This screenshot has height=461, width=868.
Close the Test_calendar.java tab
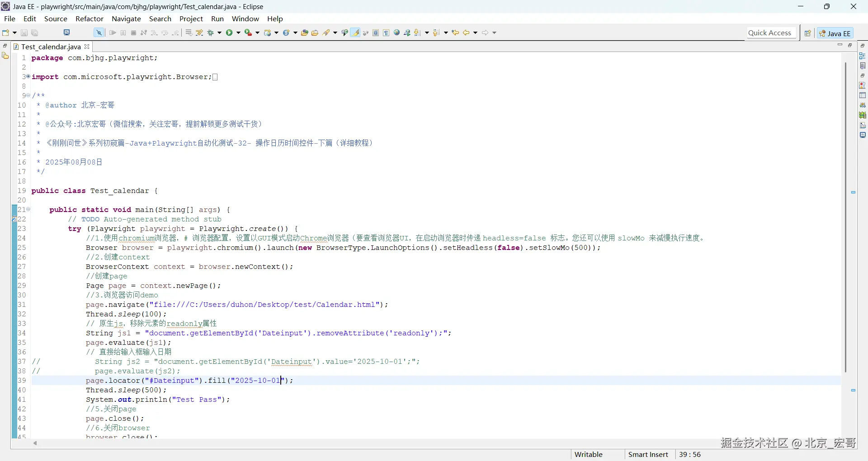click(87, 47)
